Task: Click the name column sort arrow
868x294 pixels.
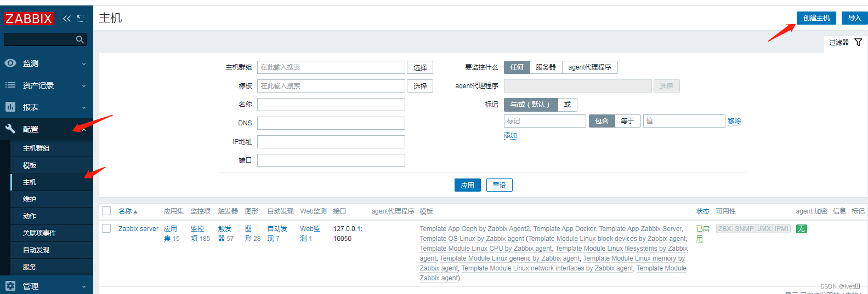Action: pyautogui.click(x=135, y=212)
